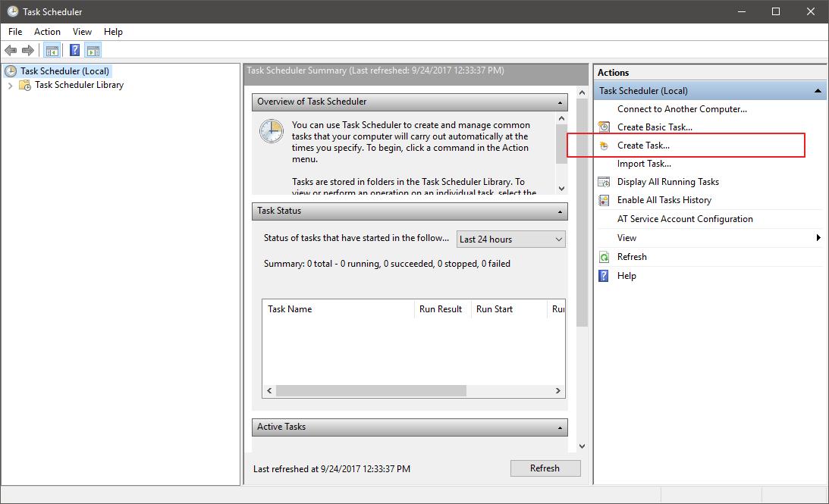Image resolution: width=829 pixels, height=504 pixels.
Task: Click the large clock icon in Overview
Action: coord(272,131)
